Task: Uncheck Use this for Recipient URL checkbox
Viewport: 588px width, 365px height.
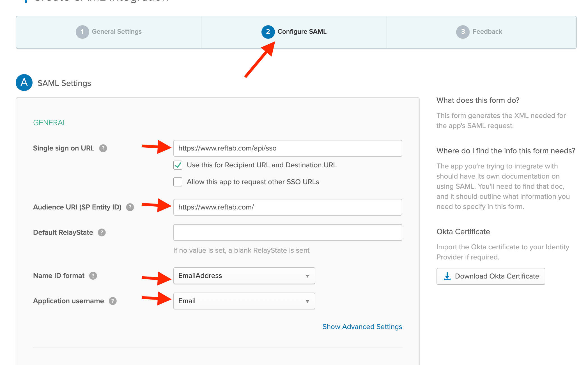Action: point(178,165)
